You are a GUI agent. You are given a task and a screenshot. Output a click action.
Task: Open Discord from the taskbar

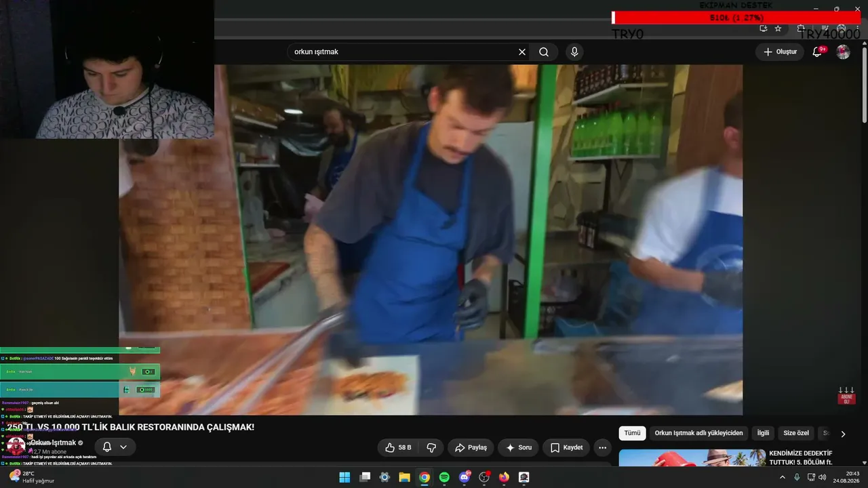coord(465,477)
